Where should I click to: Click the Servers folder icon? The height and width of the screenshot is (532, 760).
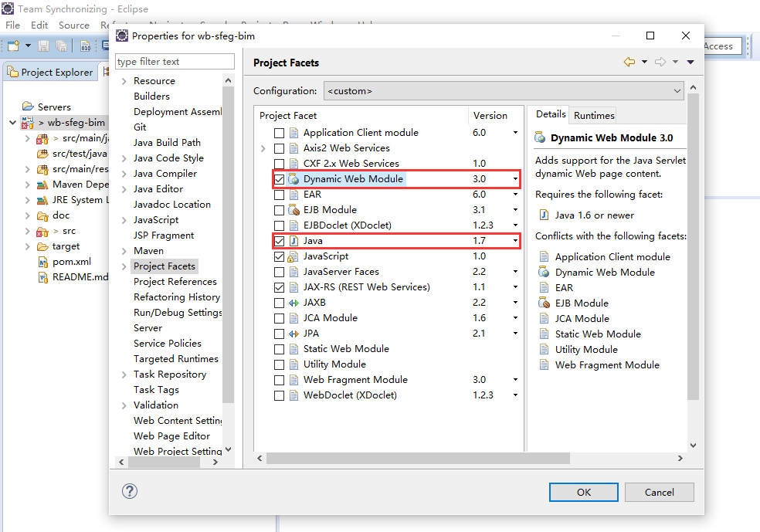(x=28, y=107)
